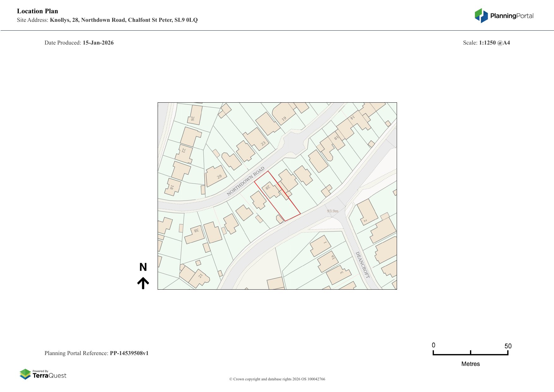
Task: Click the metres scale bar
Action: click(470, 354)
